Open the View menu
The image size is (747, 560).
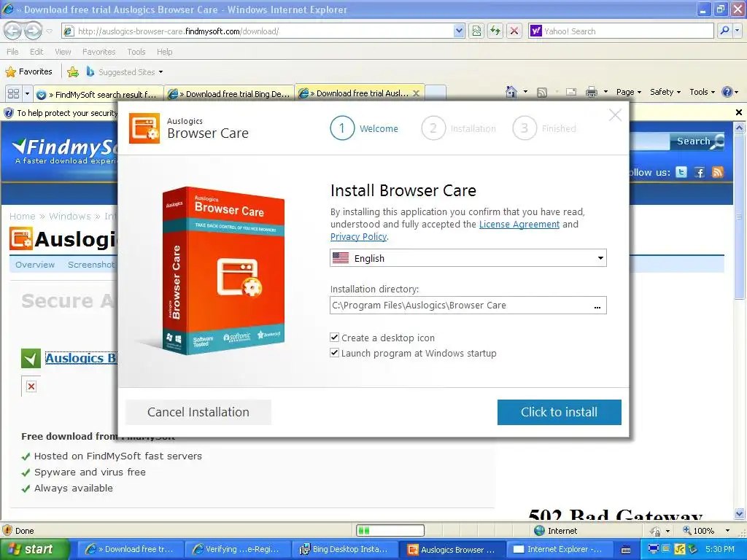pyautogui.click(x=63, y=52)
